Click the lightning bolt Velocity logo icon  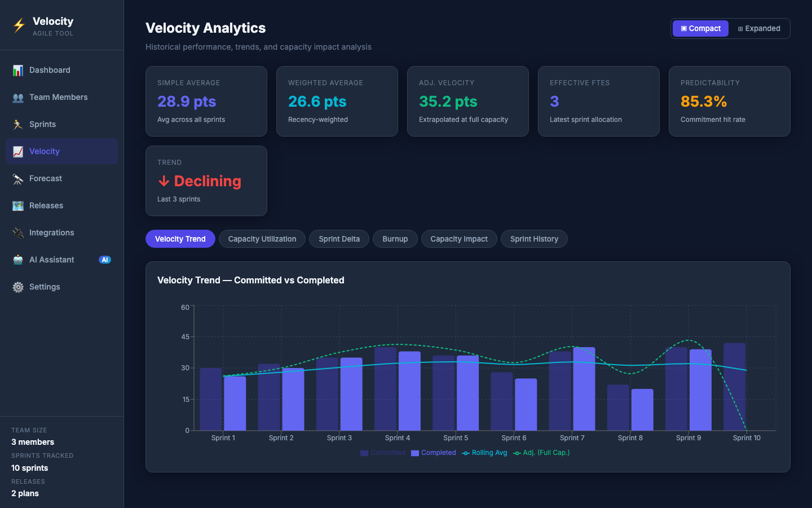(x=19, y=25)
